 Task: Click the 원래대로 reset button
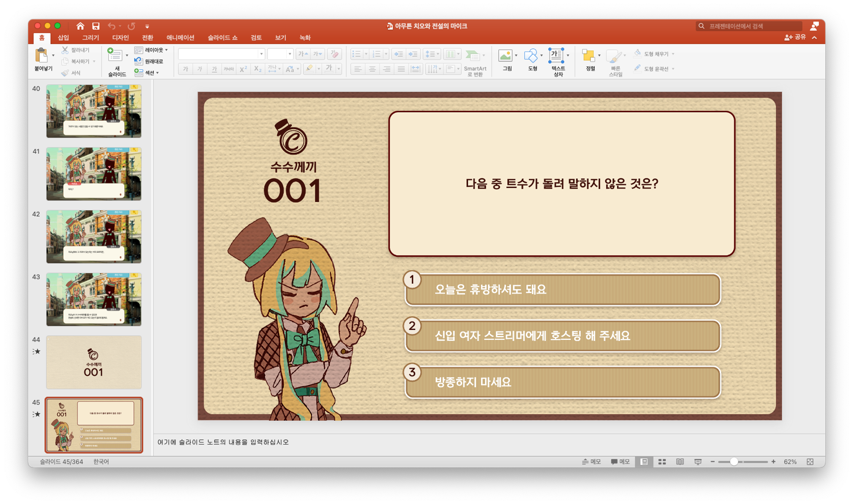149,61
